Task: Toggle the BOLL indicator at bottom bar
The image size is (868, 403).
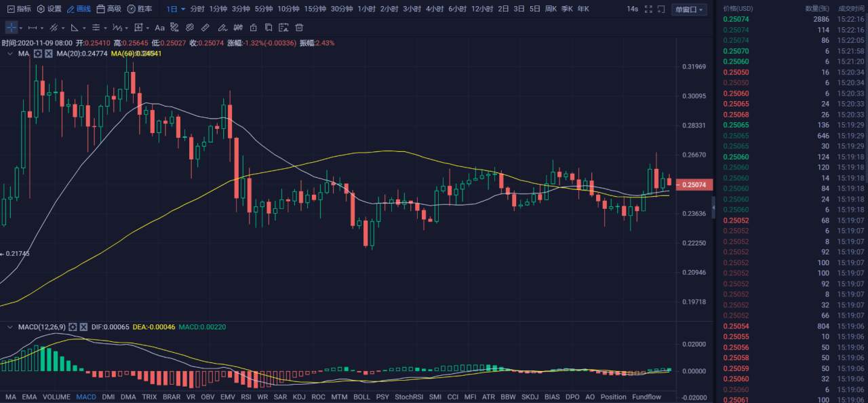Action: click(x=362, y=397)
